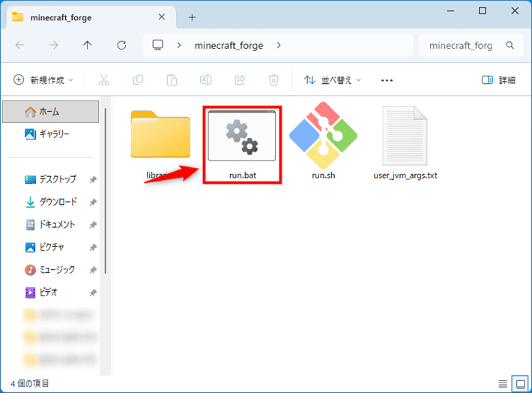Go back using the back arrow
532x393 pixels.
(x=20, y=45)
